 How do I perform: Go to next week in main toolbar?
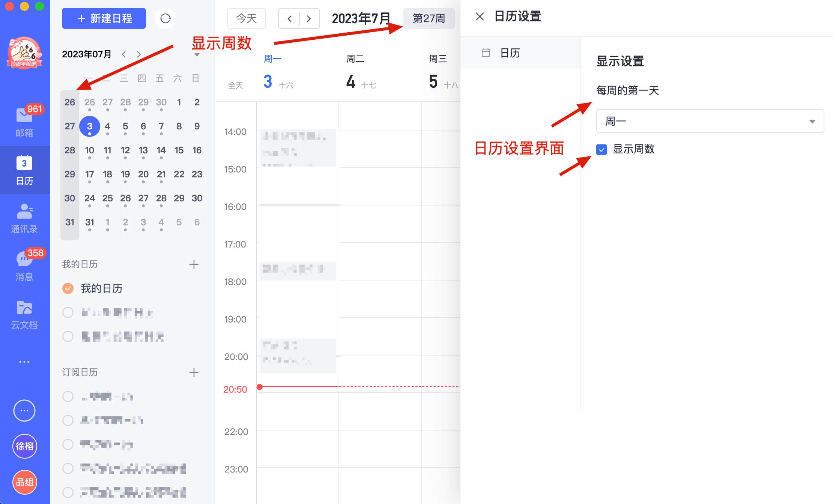tap(309, 18)
